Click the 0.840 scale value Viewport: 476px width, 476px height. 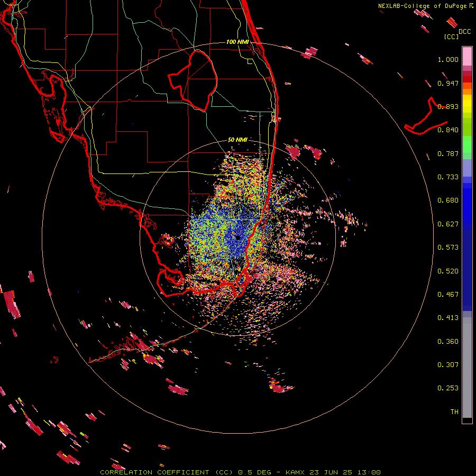click(x=448, y=130)
